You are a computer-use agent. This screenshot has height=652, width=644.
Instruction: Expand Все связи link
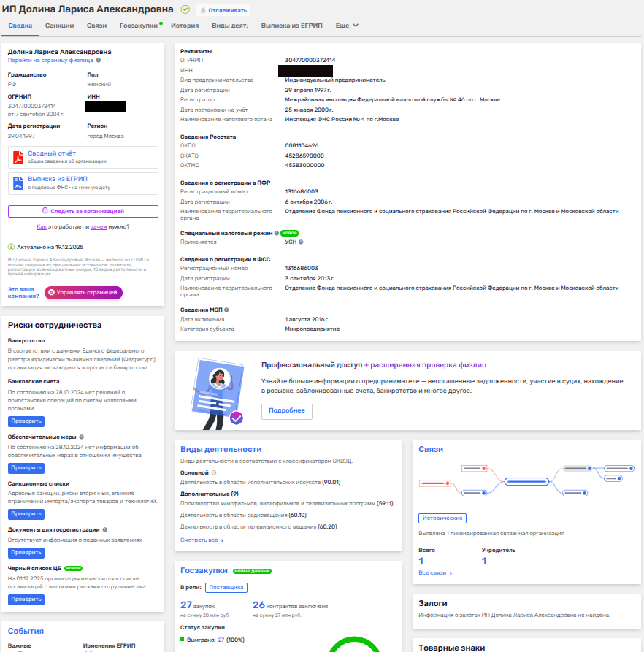point(435,573)
